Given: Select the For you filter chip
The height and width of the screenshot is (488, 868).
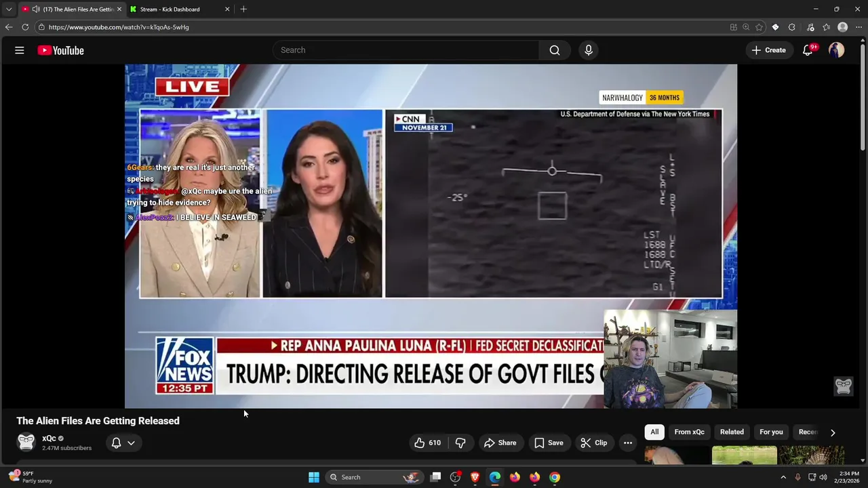Looking at the screenshot, I should coord(771,432).
